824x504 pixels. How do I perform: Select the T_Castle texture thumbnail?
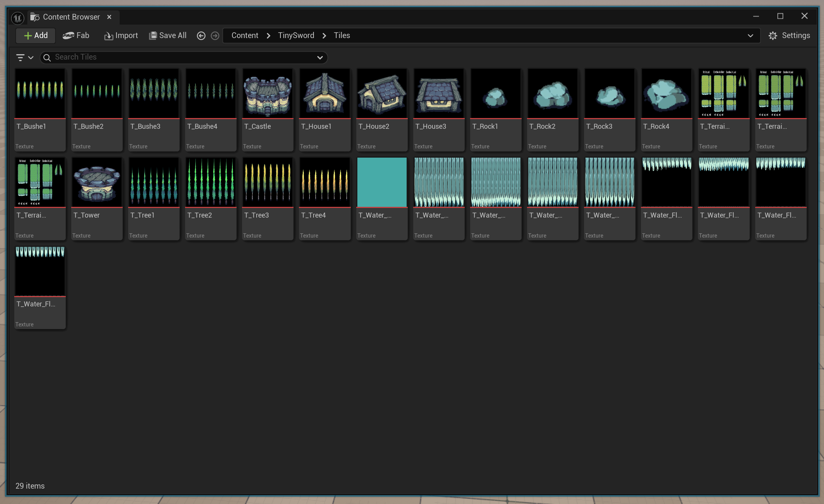[x=268, y=93]
